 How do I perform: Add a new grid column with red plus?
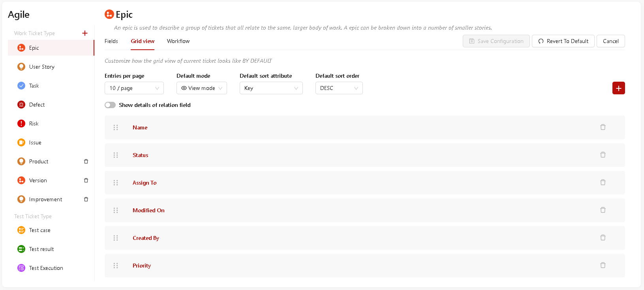tap(618, 88)
